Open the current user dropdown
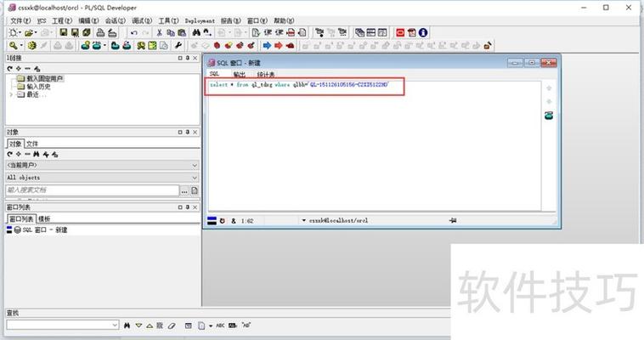This screenshot has height=340, width=644. (x=195, y=165)
